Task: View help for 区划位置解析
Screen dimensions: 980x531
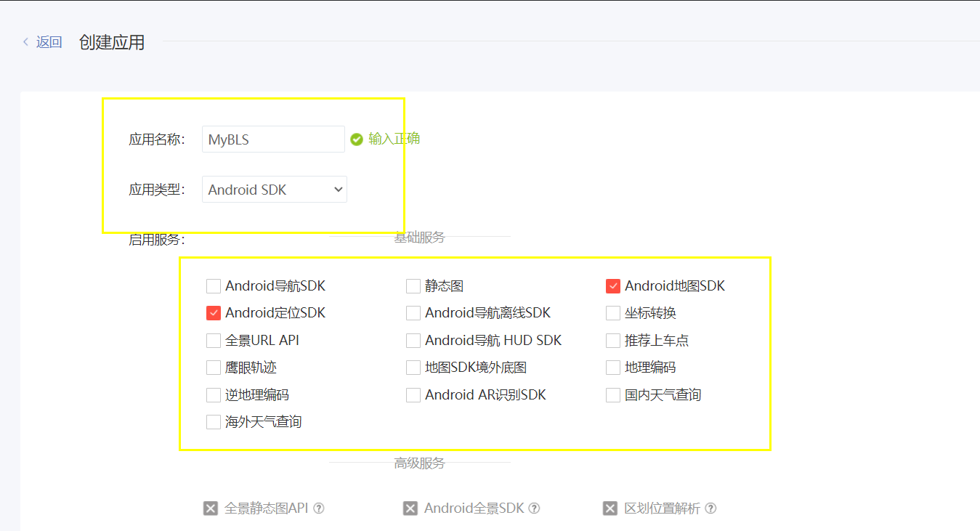Action: [710, 508]
